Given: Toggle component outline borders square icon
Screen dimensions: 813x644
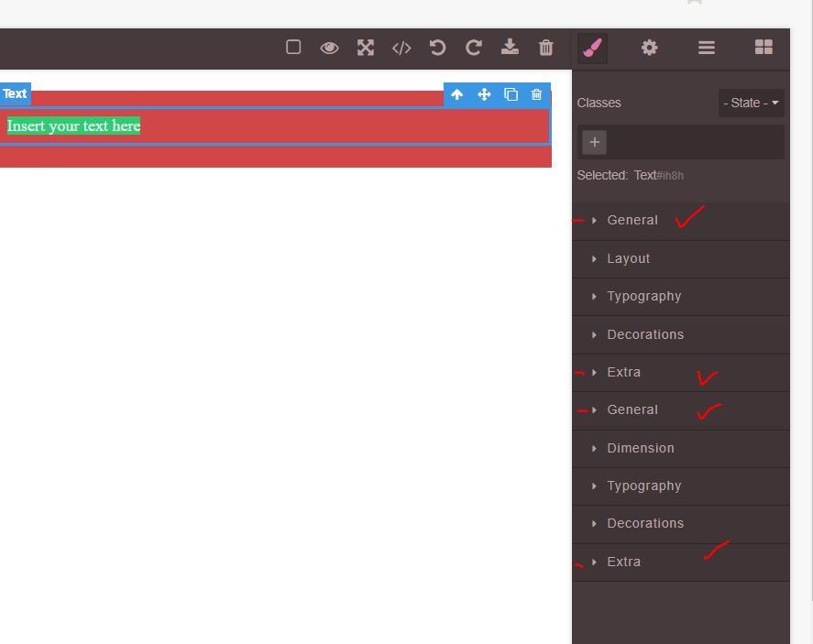Looking at the screenshot, I should pos(293,47).
